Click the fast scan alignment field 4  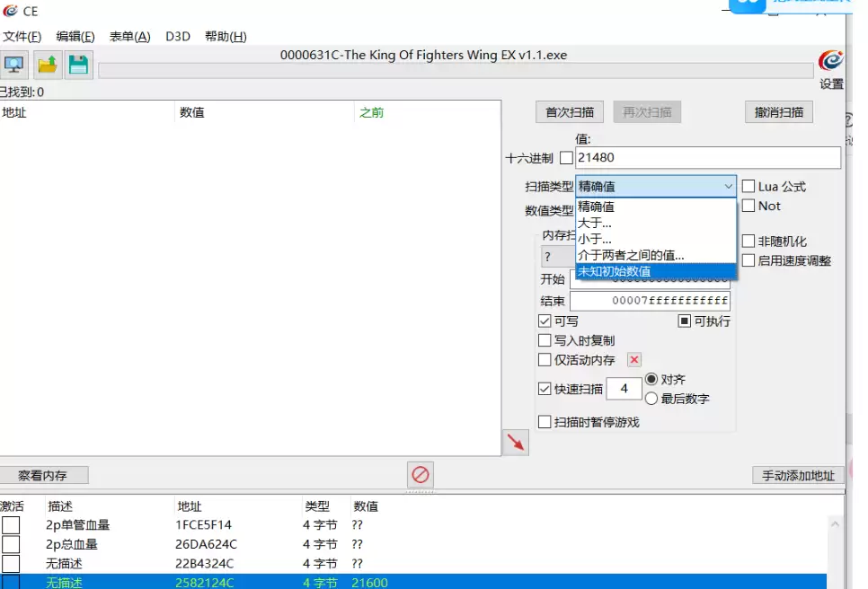pos(624,389)
